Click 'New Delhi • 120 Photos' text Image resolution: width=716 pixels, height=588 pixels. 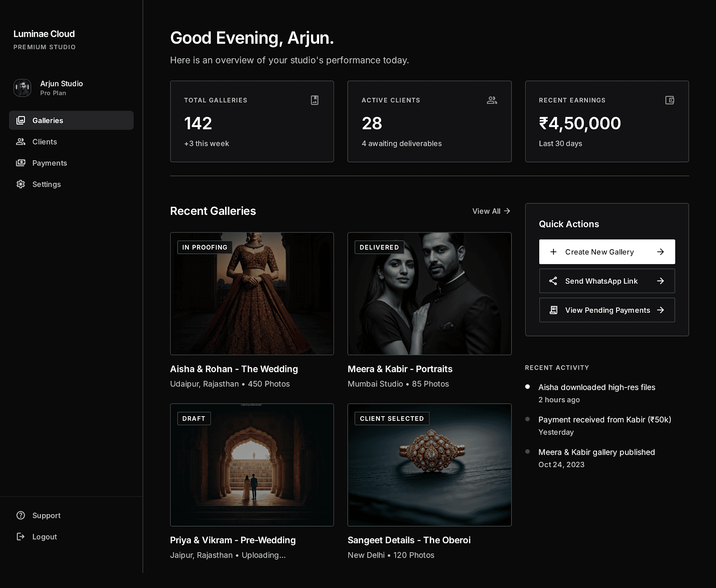391,555
